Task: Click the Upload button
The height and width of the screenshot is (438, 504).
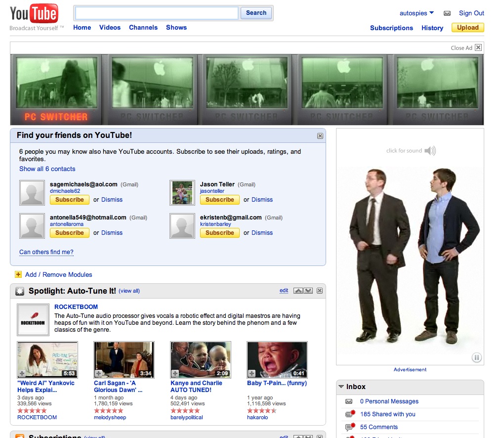Action: click(x=467, y=28)
